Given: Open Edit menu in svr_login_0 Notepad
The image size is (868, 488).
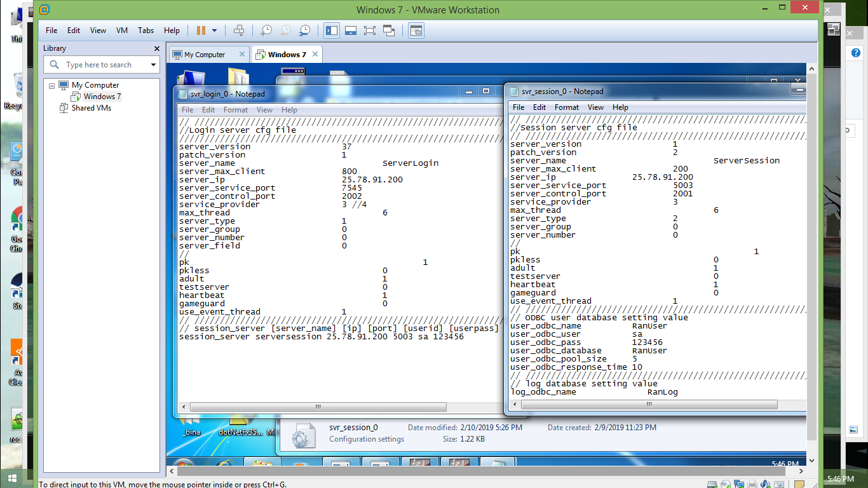Looking at the screenshot, I should coord(208,110).
